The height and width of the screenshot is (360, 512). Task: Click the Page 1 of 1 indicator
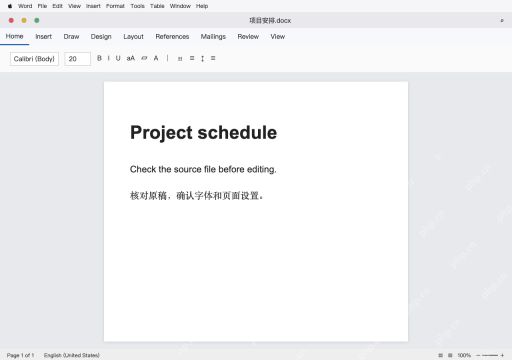point(20,355)
